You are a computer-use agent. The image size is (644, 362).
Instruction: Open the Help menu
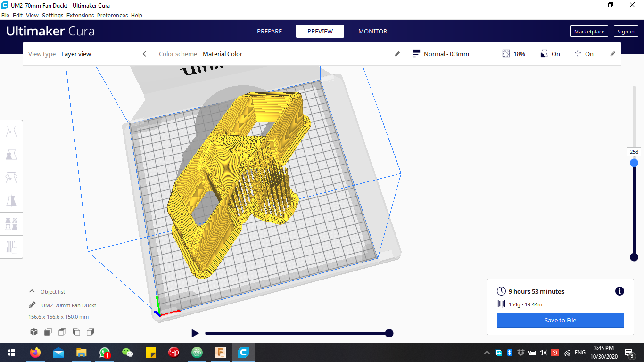click(137, 15)
